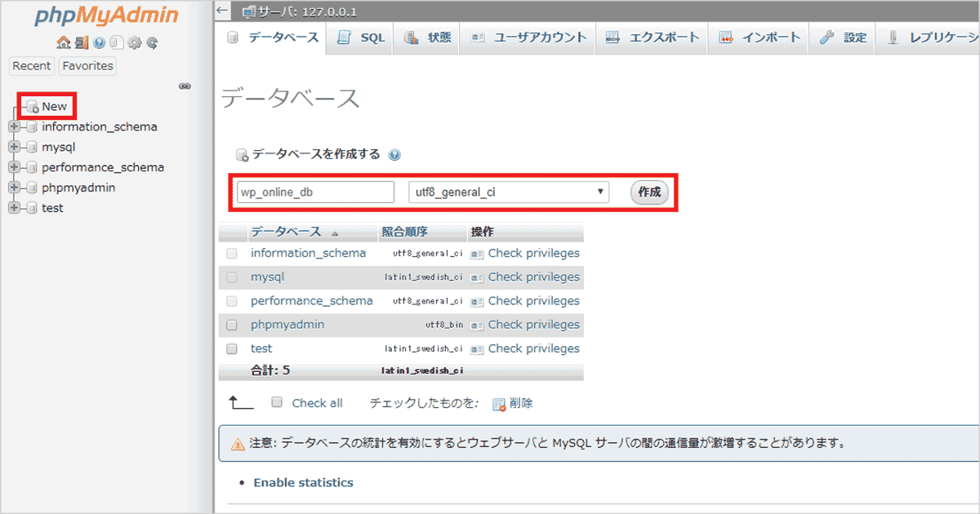Click the documentation page icon
Screen dimensions: 980x514
pyautogui.click(x=117, y=42)
